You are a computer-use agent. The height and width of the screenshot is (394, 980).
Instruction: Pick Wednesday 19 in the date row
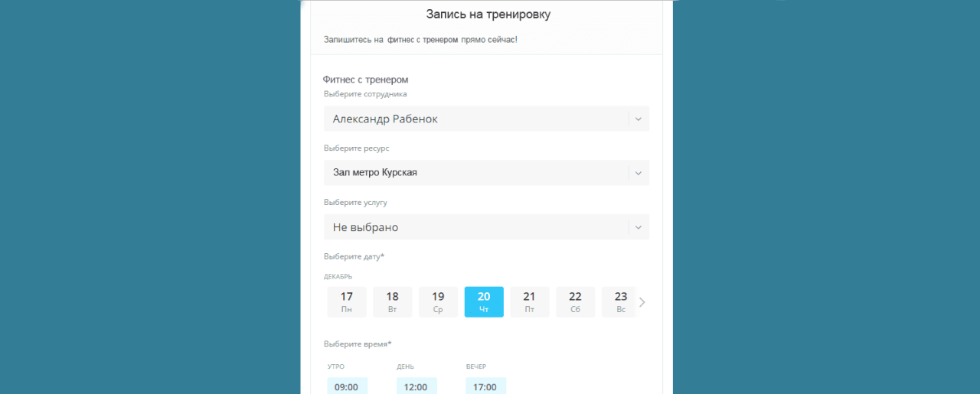(438, 302)
